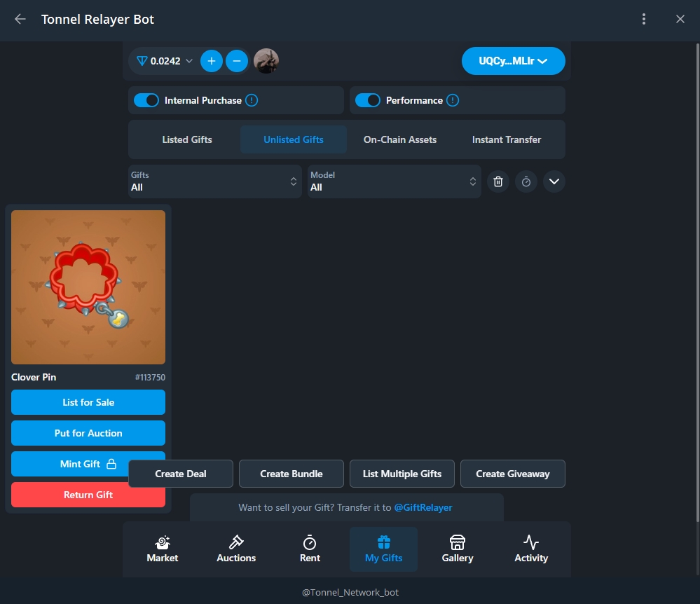Image resolution: width=700 pixels, height=604 pixels.
Task: Switch to the Listed Gifts tab
Action: (187, 139)
